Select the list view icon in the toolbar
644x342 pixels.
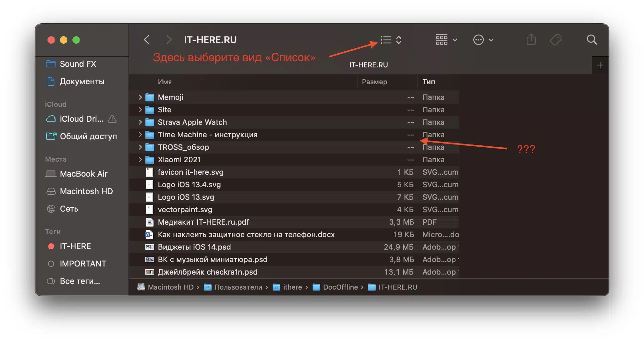point(386,40)
